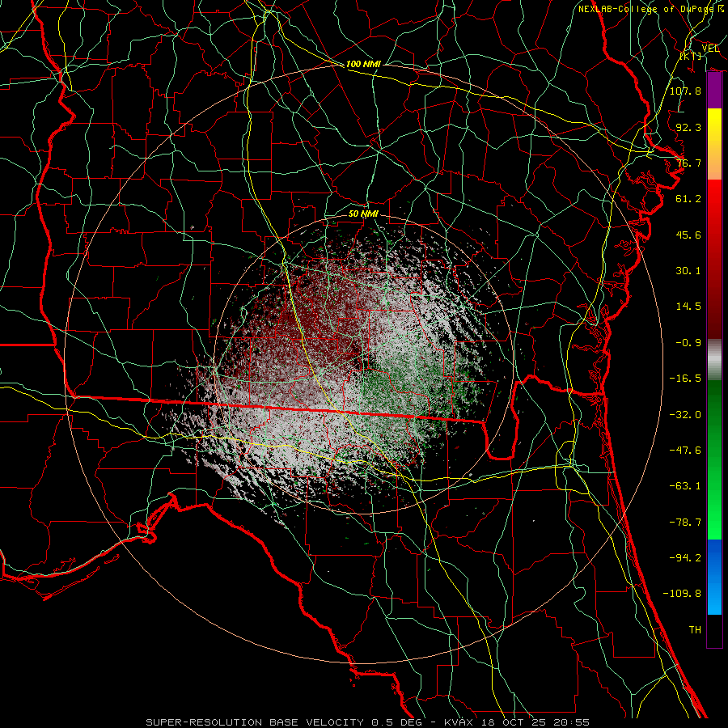Click the purple segment of the color bar
728x728 pixels.
[x=714, y=91]
